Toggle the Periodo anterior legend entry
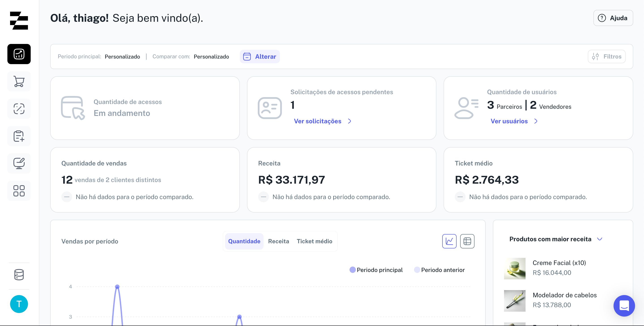This screenshot has height=326, width=644. tap(440, 270)
